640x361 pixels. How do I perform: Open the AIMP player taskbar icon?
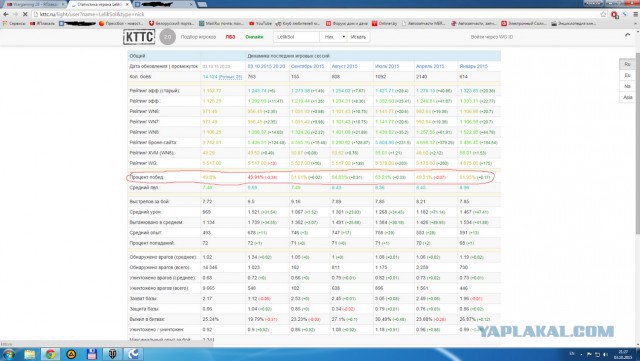pos(71,354)
